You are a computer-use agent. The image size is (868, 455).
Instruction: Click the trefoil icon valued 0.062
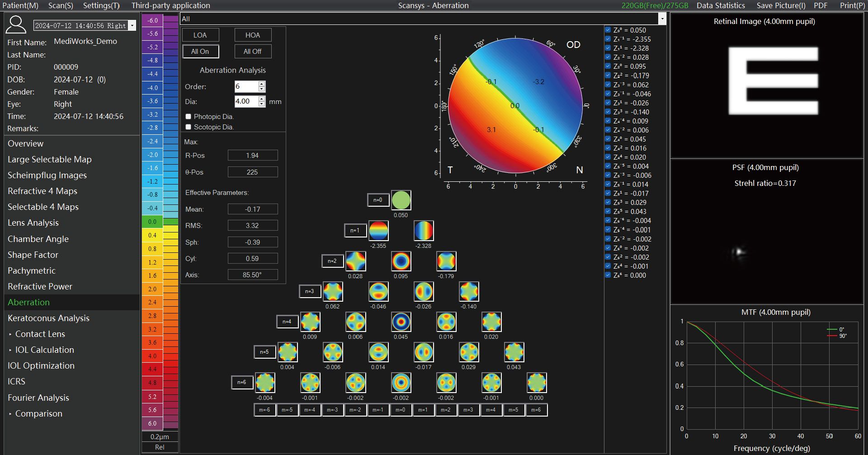click(x=333, y=291)
